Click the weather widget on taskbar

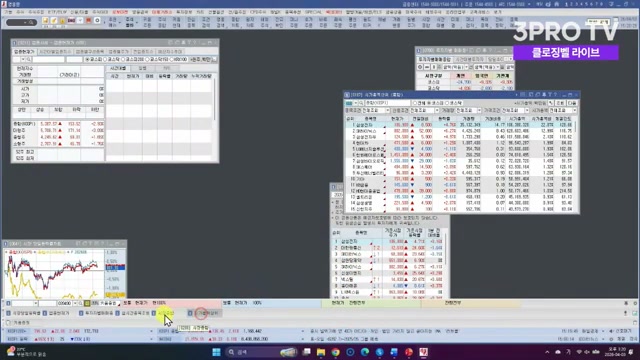click(x=27, y=352)
